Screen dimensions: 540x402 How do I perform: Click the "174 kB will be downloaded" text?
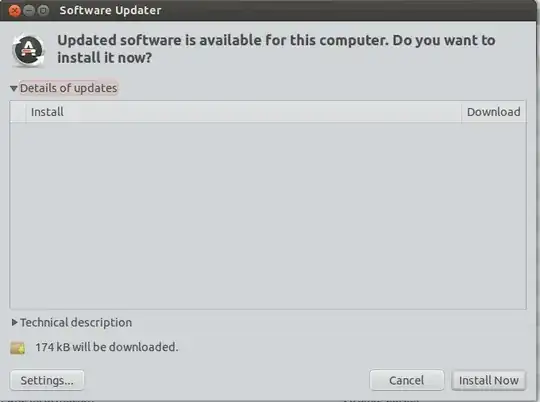[x=107, y=347]
